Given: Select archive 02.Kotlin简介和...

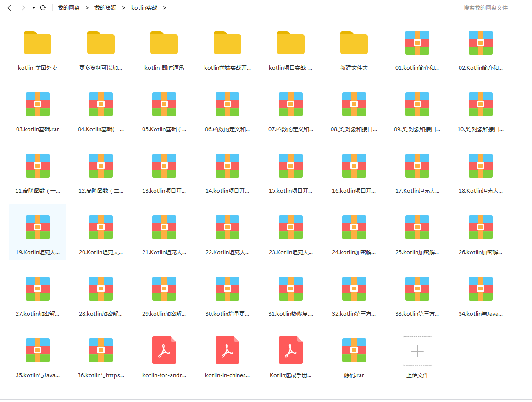Looking at the screenshot, I should tap(481, 43).
